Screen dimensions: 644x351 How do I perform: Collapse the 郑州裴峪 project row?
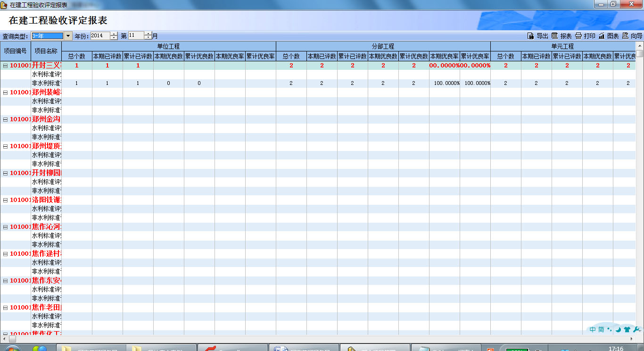(x=5, y=92)
